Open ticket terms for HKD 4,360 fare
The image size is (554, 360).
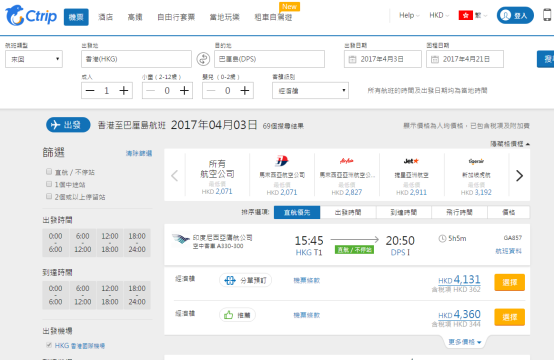coord(307,315)
